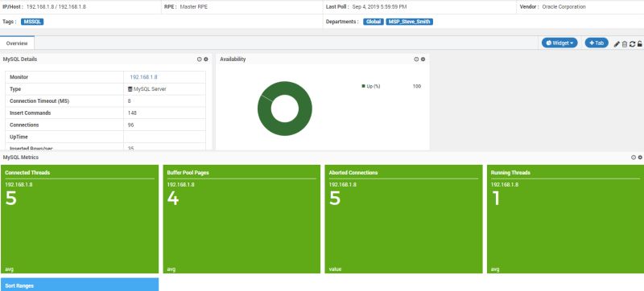The height and width of the screenshot is (291, 644).
Task: Click the 'Monitor' row label
Action: click(19, 77)
